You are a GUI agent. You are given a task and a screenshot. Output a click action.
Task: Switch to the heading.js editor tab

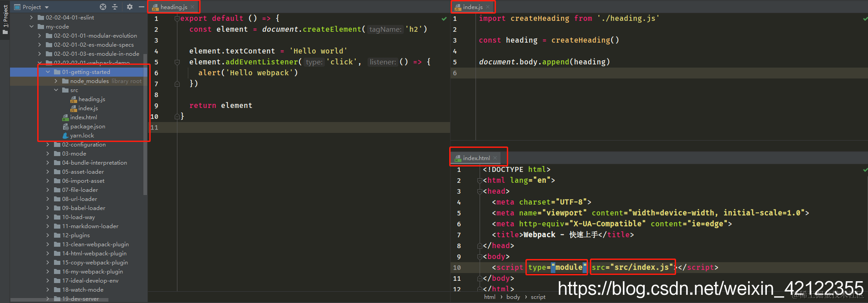click(x=174, y=7)
